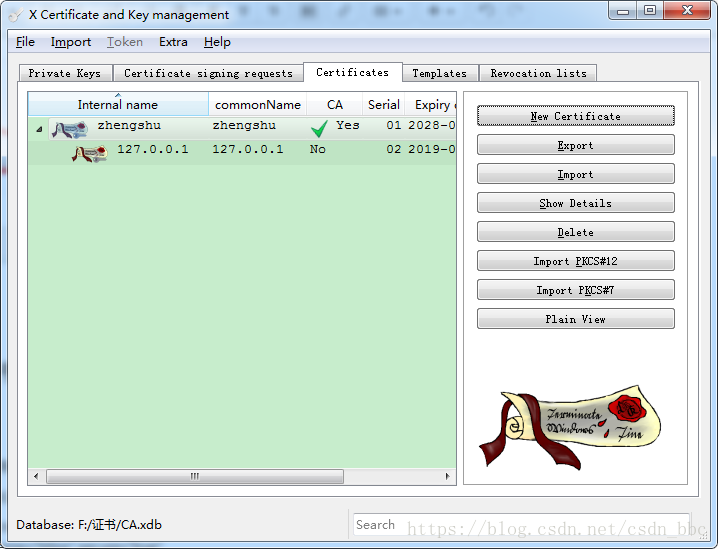Click the Plain View button
Screen dimensions: 718x549
(x=576, y=319)
